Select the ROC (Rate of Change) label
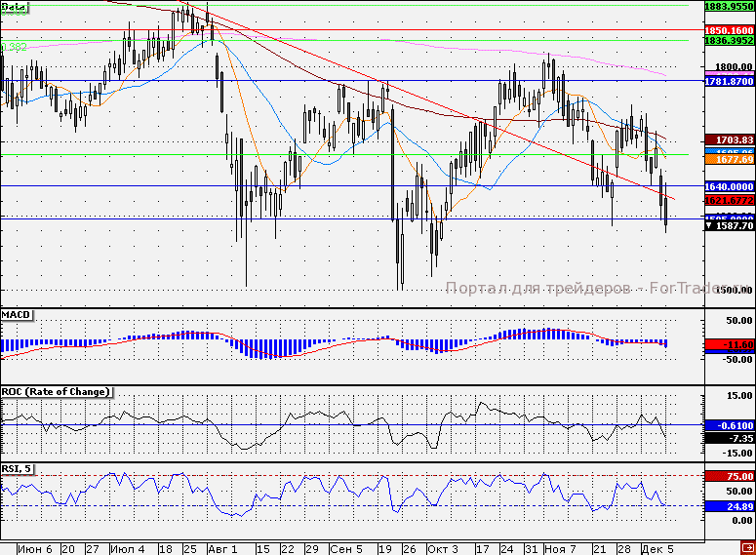 tap(56, 392)
